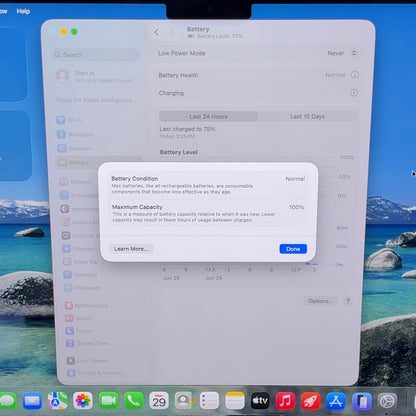Open battery help question mark
The width and height of the screenshot is (416, 416).
tap(348, 301)
